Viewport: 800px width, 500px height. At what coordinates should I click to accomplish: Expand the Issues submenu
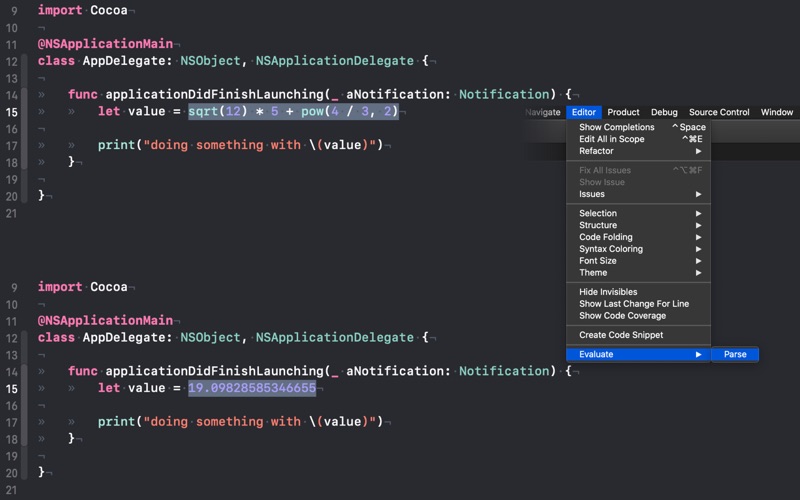(638, 194)
